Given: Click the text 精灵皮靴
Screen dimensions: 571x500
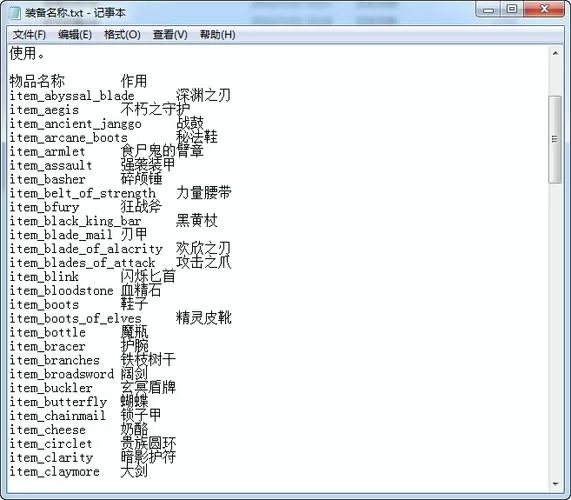Looking at the screenshot, I should 204,318.
